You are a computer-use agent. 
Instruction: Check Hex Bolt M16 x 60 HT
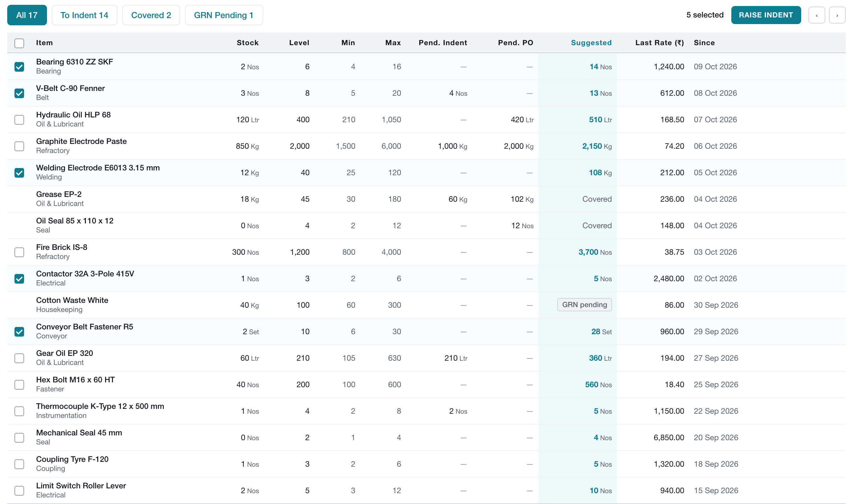point(19,384)
